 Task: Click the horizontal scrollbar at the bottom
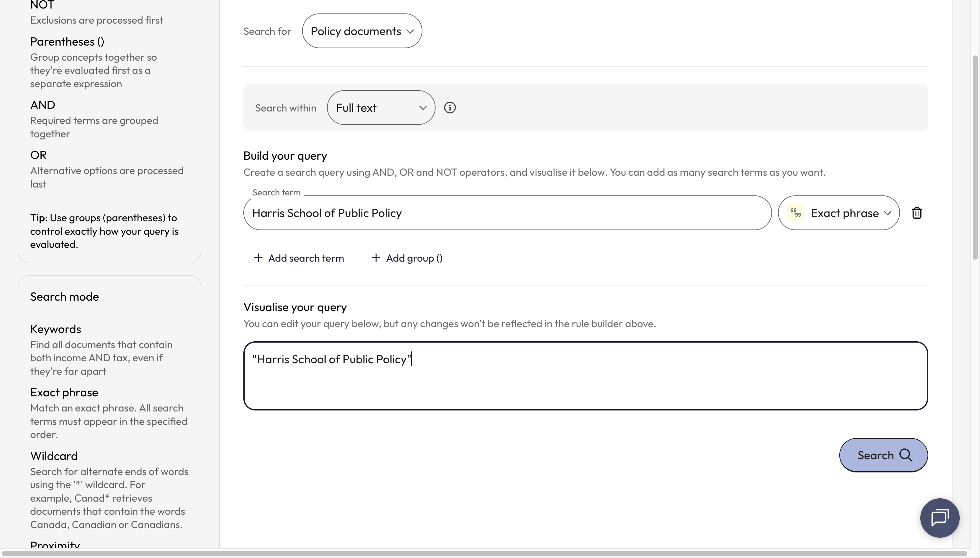[484, 553]
